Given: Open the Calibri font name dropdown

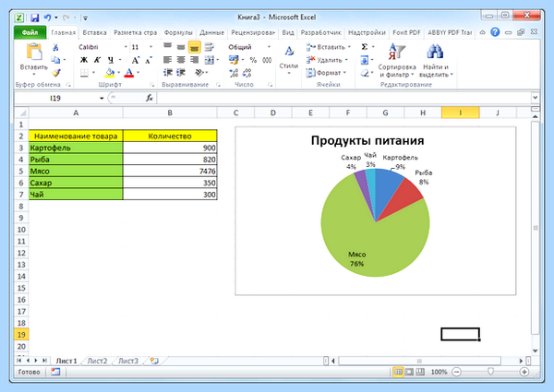Looking at the screenshot, I should [126, 47].
